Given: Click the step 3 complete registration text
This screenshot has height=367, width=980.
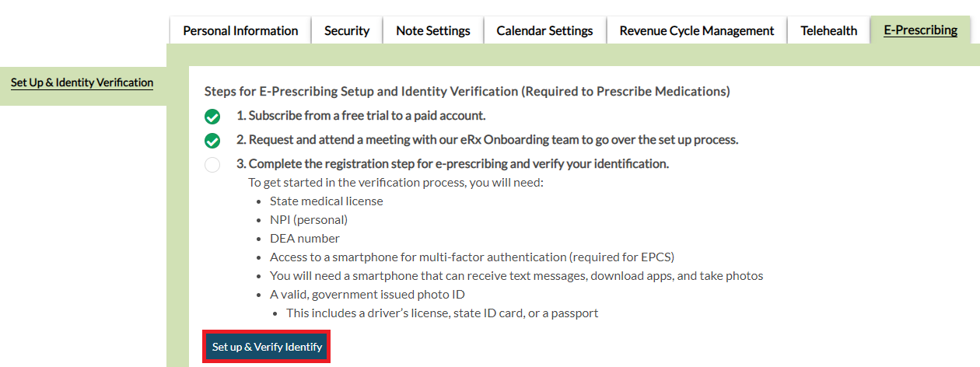Looking at the screenshot, I should 453,164.
